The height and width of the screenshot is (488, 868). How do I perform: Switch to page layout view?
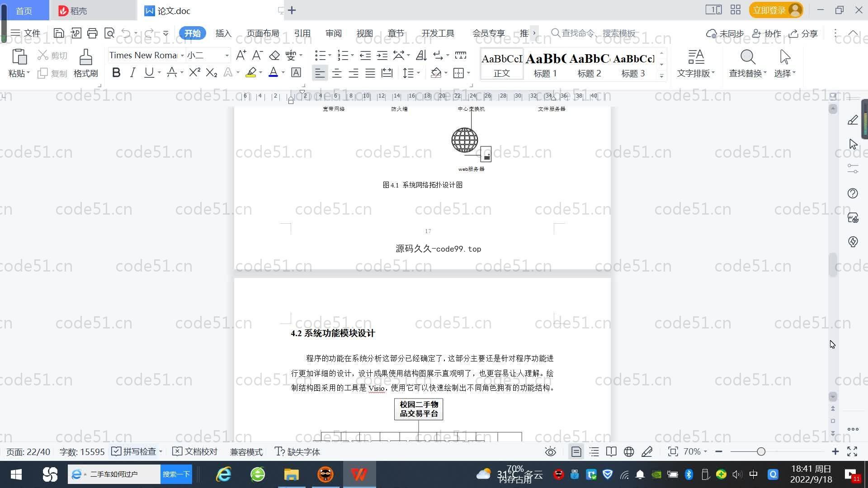tap(576, 451)
